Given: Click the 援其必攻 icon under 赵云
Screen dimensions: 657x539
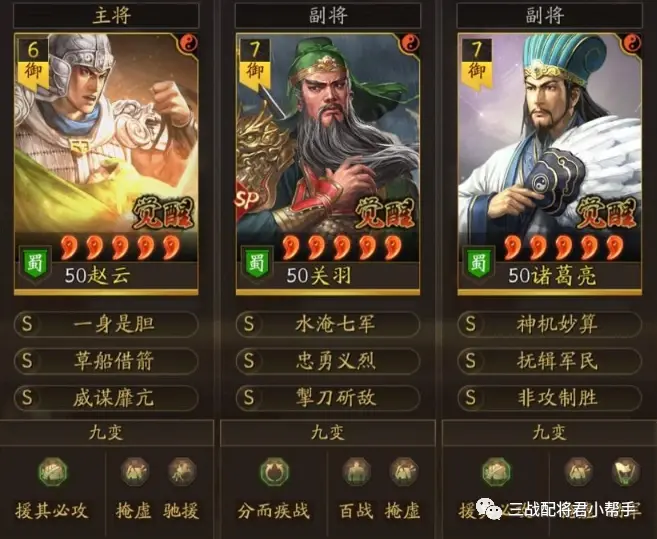Looking at the screenshot, I should pyautogui.click(x=52, y=472).
